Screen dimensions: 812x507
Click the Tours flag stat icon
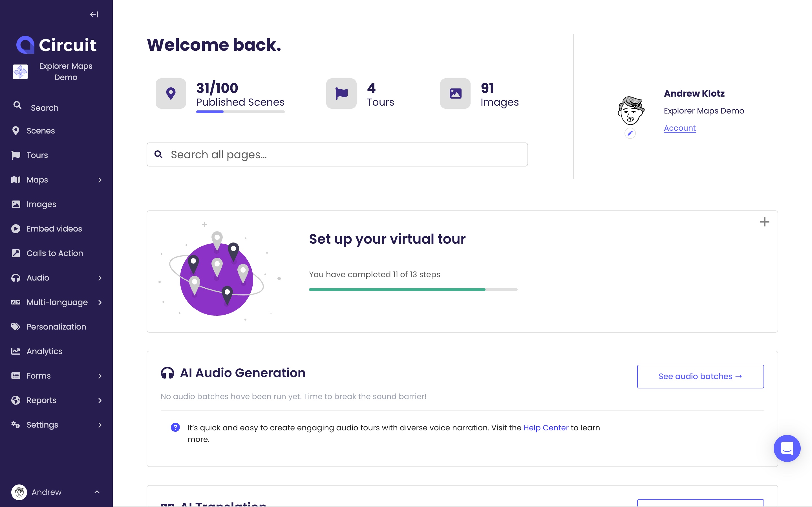341,94
